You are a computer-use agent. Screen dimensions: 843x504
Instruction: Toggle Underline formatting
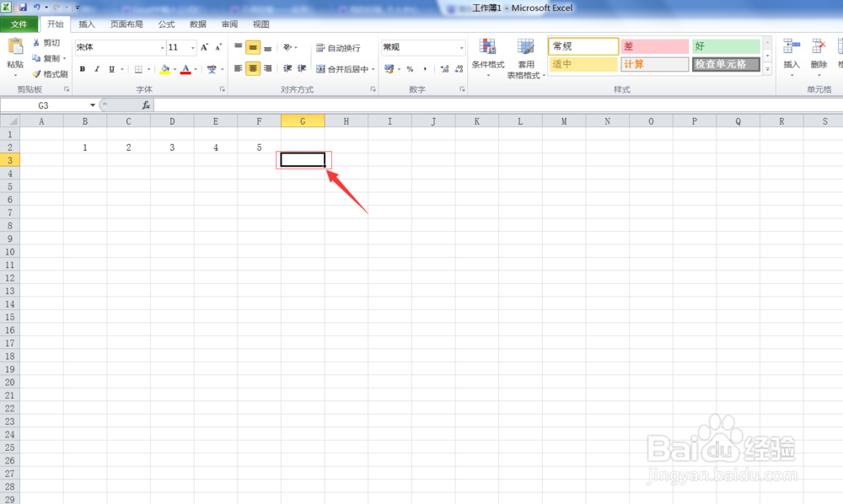pyautogui.click(x=112, y=69)
